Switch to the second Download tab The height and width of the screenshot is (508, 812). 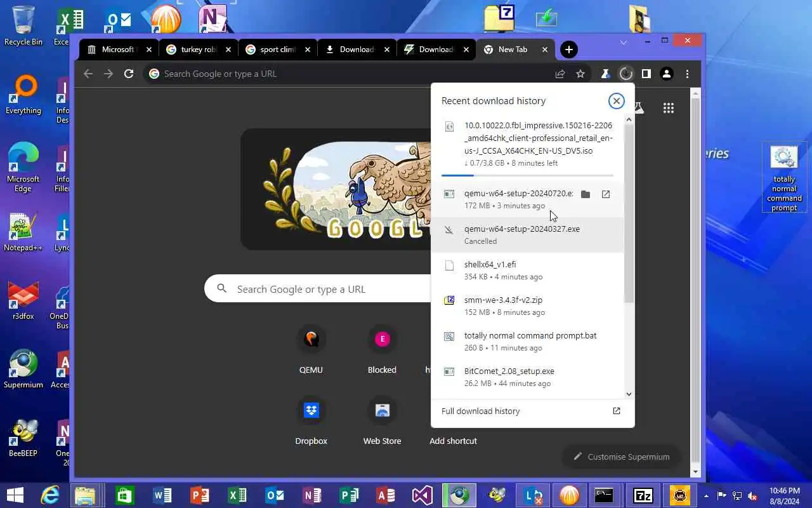435,50
